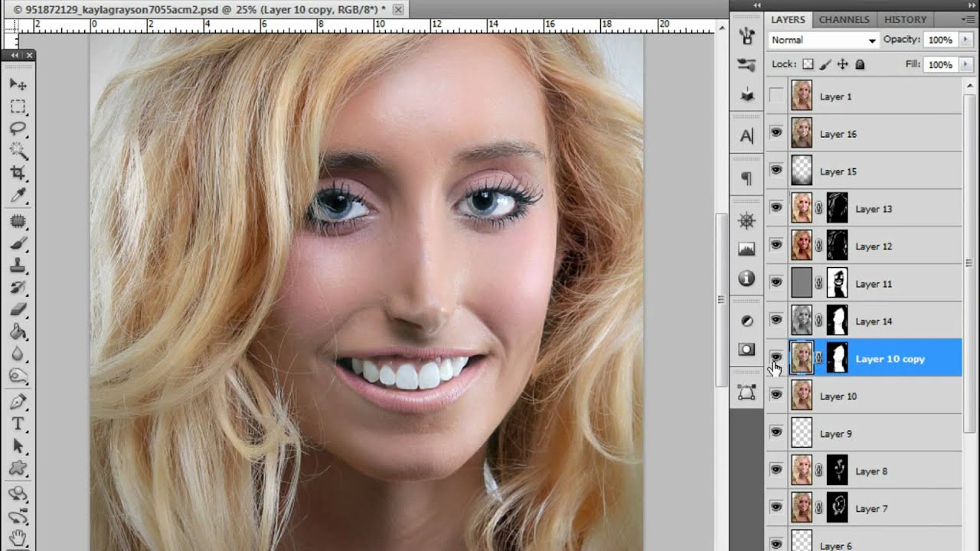Select the Clone Stamp tool

tap(18, 266)
